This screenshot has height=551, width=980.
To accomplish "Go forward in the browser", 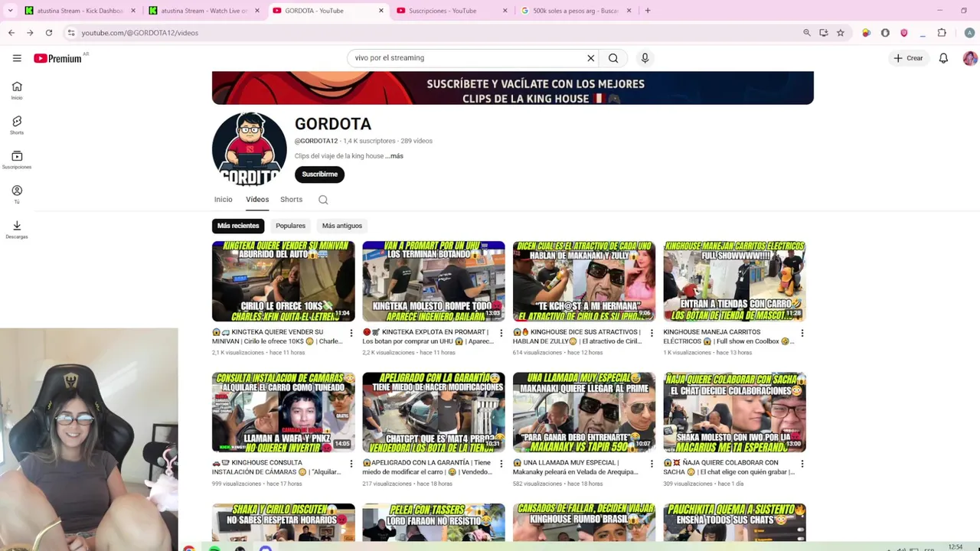I will [x=30, y=33].
